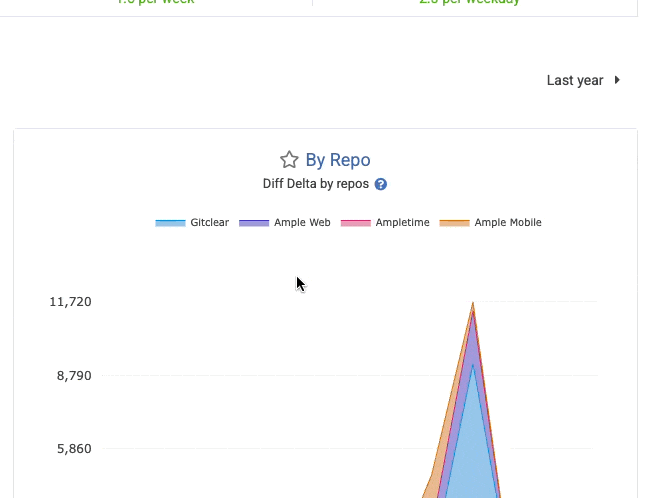This screenshot has width=654, height=498.
Task: Star the By Repo chart as favorite
Action: pos(289,160)
